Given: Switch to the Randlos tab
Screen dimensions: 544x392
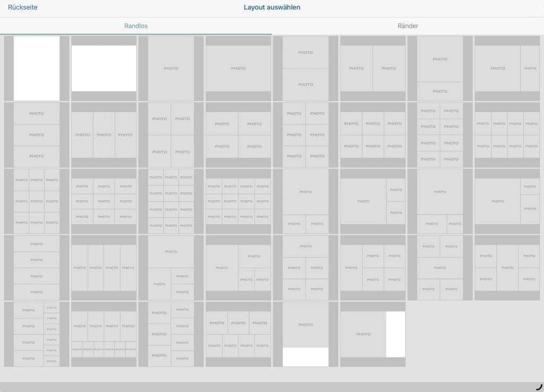Looking at the screenshot, I should point(135,25).
